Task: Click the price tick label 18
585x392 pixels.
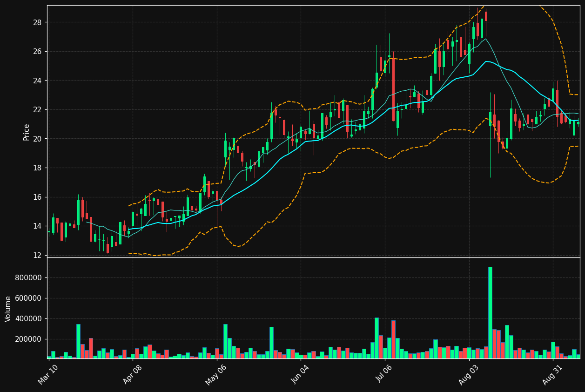Action: pos(38,168)
